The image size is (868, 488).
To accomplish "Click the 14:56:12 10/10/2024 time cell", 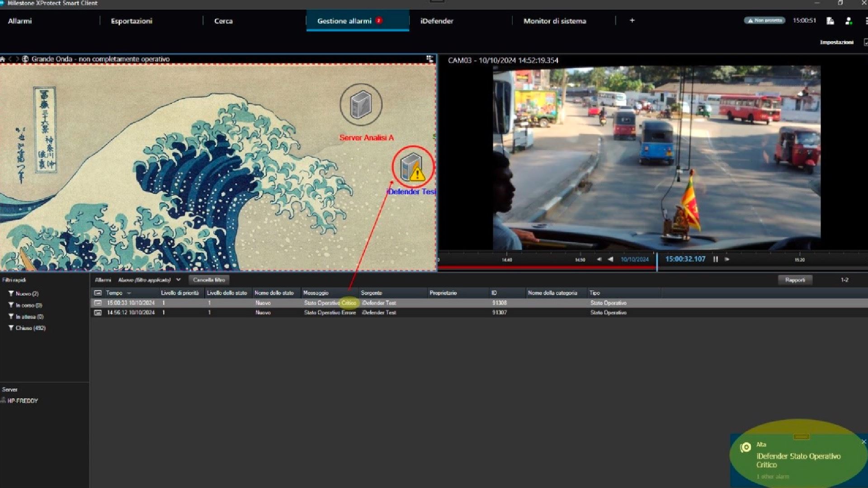I will (x=131, y=313).
